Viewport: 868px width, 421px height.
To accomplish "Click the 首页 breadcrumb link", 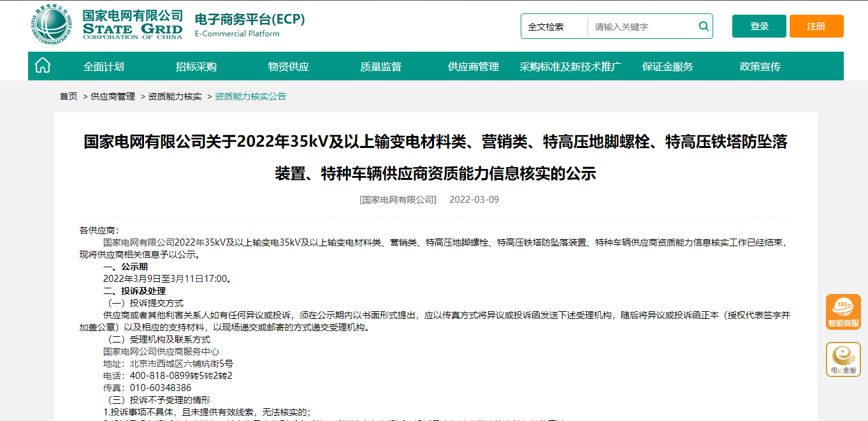I will click(68, 96).
